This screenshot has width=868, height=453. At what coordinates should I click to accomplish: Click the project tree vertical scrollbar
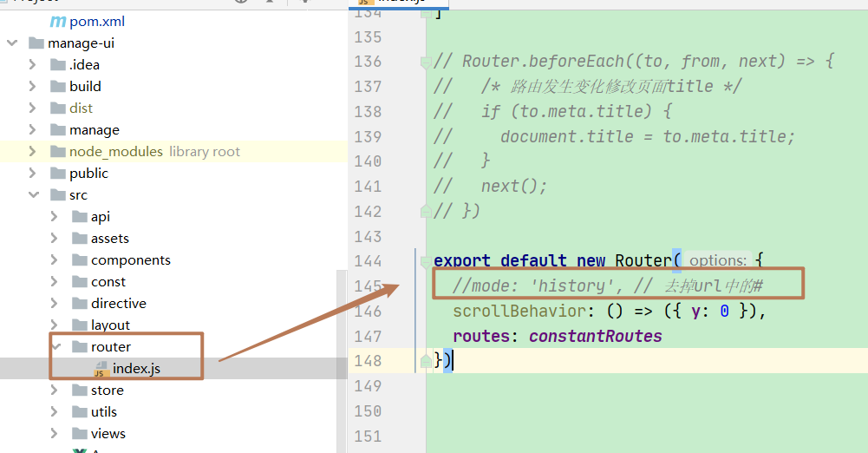click(x=342, y=360)
